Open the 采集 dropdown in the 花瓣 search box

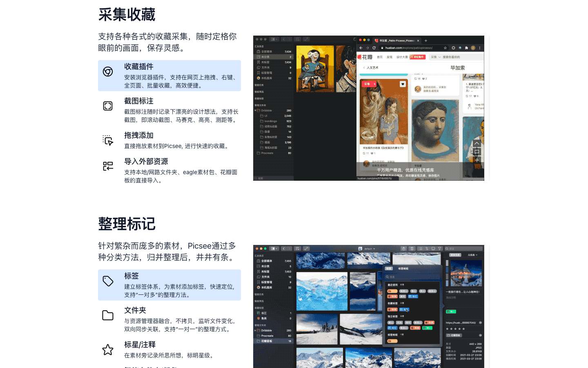pyautogui.click(x=436, y=57)
